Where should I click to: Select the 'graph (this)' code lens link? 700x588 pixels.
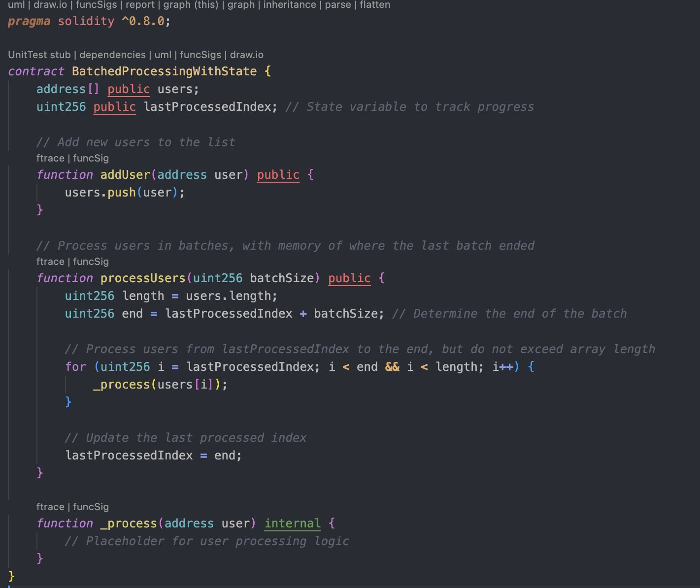coord(191,5)
